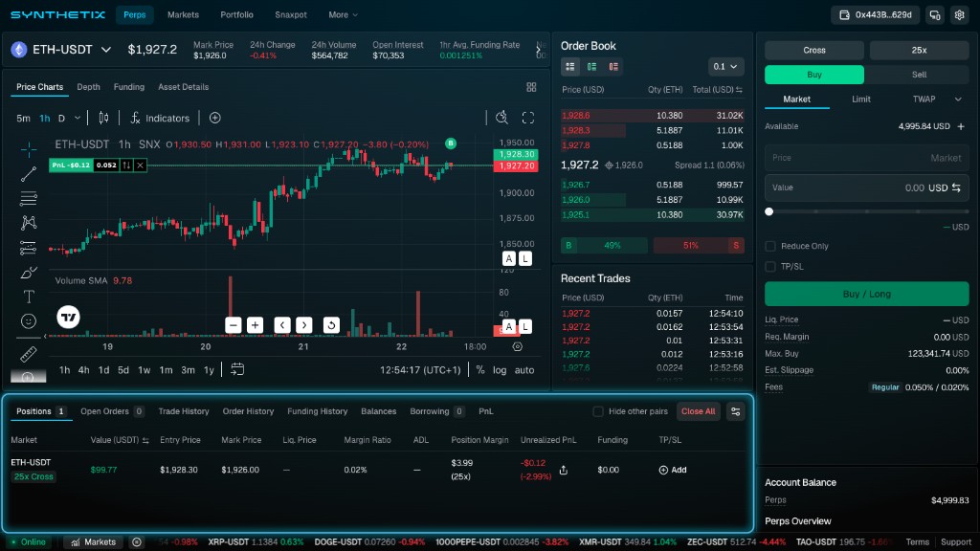Open the Fibonacci retracement tool
This screenshot has width=980, height=551.
pos(28,199)
